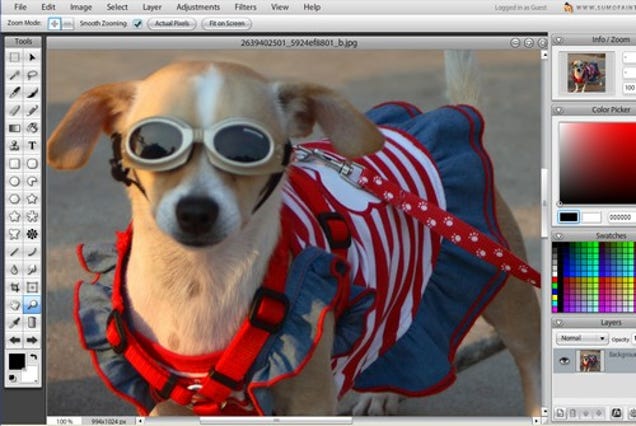Select the star shape tool
The image size is (636, 426).
pyautogui.click(x=14, y=216)
